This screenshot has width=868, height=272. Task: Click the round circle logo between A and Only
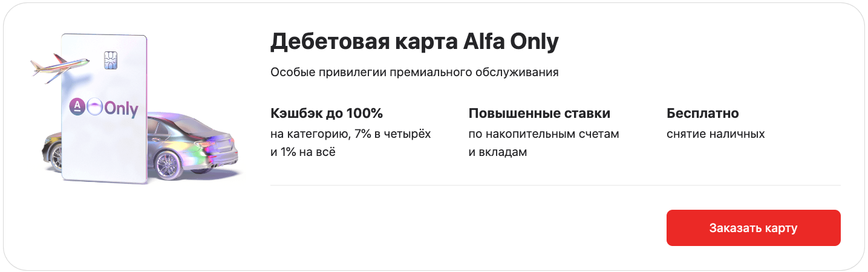click(94, 107)
